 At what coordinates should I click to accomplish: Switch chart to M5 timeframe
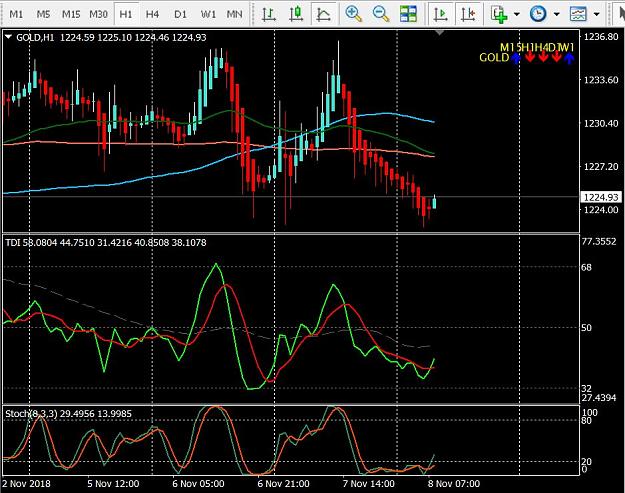[43, 14]
